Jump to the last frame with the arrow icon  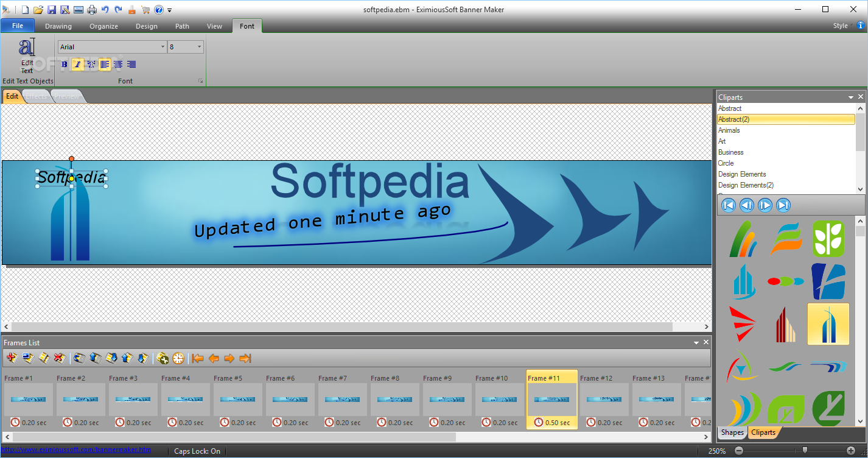245,358
